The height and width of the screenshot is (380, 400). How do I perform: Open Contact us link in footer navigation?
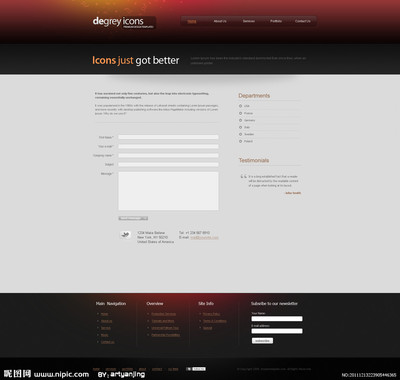click(107, 342)
